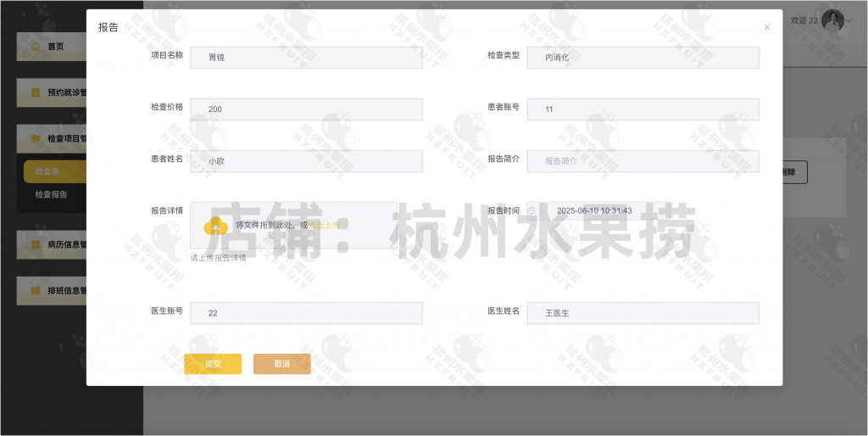Cancel the report with 取消 button
The width and height of the screenshot is (868, 436).
pos(281,364)
